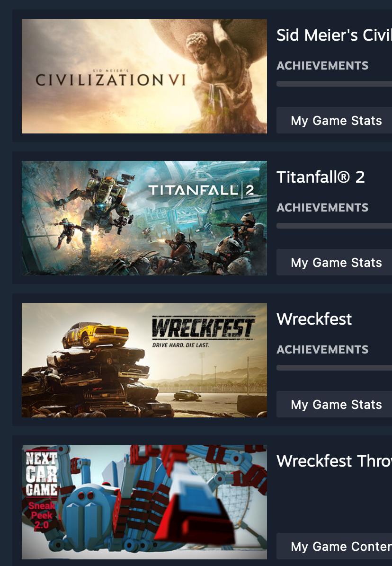Select ACHIEVEMENTS label under Civilization VI

(322, 66)
